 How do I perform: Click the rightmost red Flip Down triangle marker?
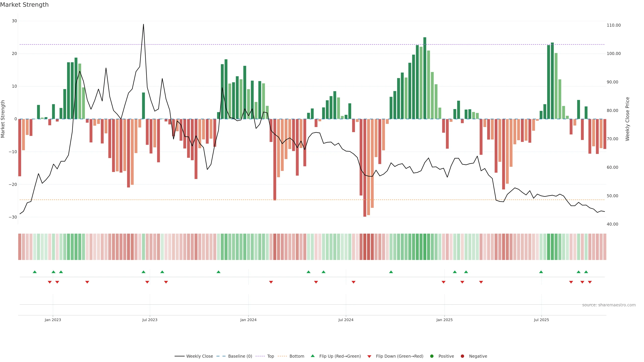[590, 282]
